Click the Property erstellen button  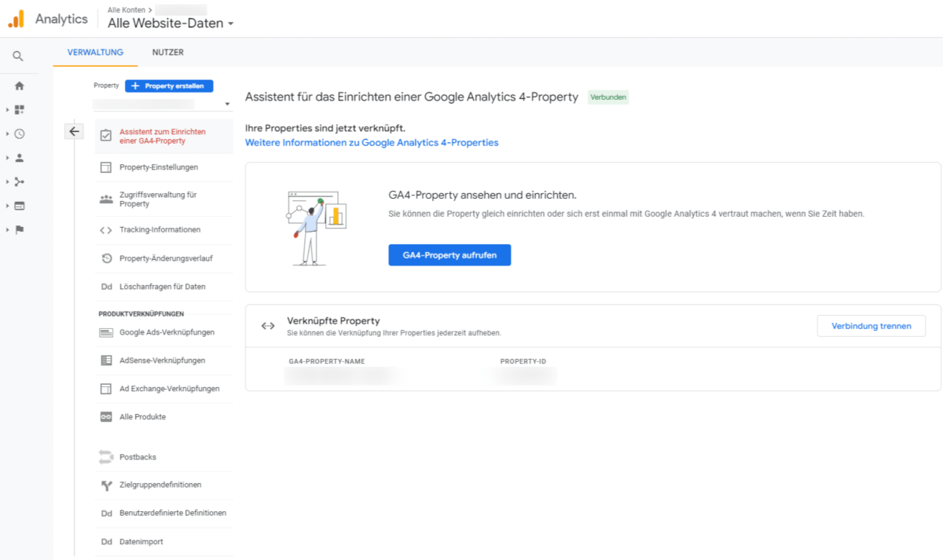[x=169, y=86]
